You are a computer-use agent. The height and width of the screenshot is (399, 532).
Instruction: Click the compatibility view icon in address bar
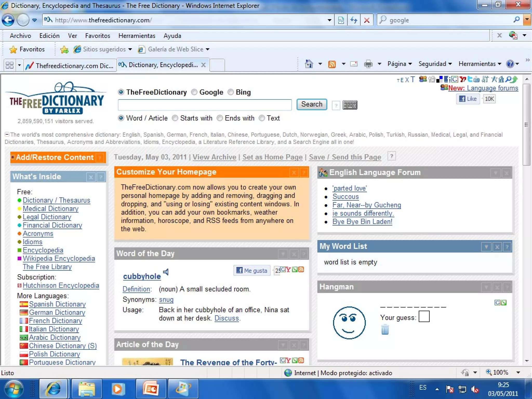pos(341,20)
